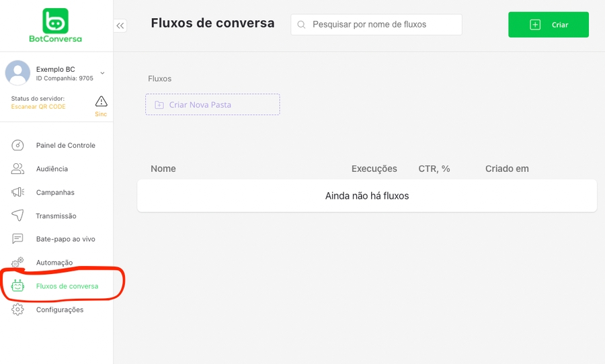Click the Fluxos de conversa robot icon
605x364 pixels.
[x=18, y=286]
